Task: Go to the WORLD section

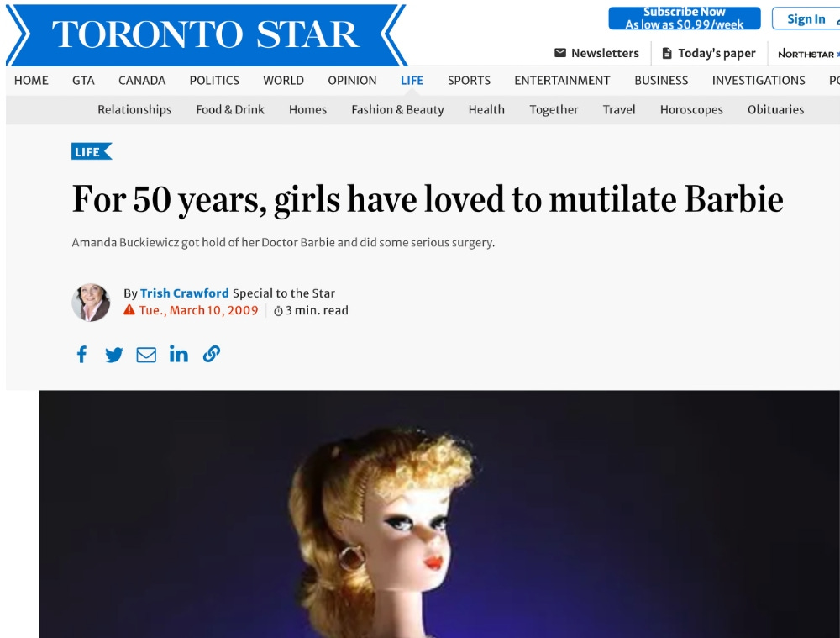Action: click(x=283, y=81)
